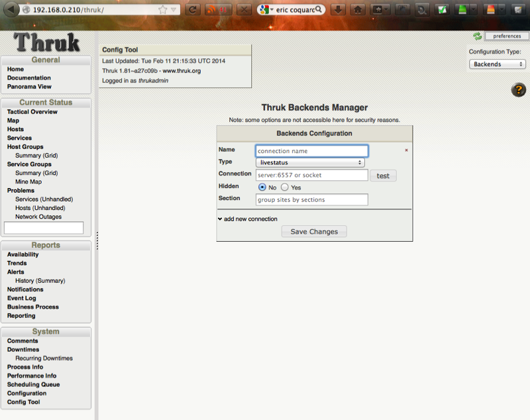The width and height of the screenshot is (530, 420).
Task: Click the Save Changes button
Action: point(314,232)
